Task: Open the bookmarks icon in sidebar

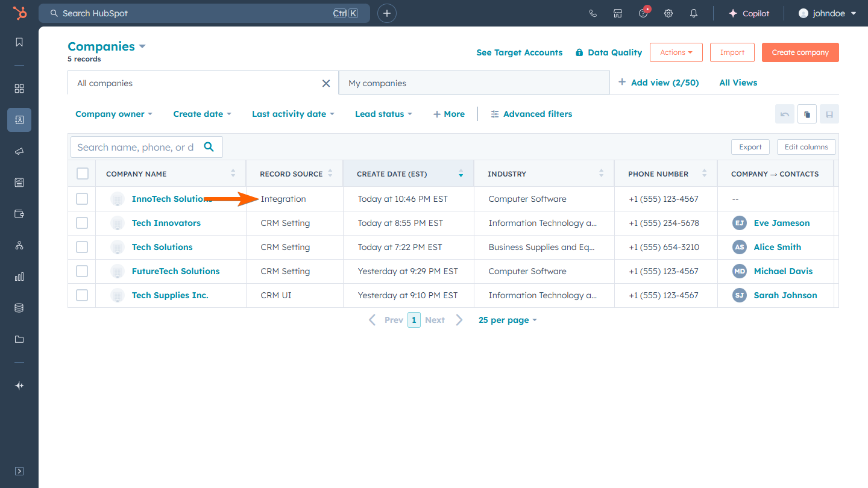Action: click(19, 42)
